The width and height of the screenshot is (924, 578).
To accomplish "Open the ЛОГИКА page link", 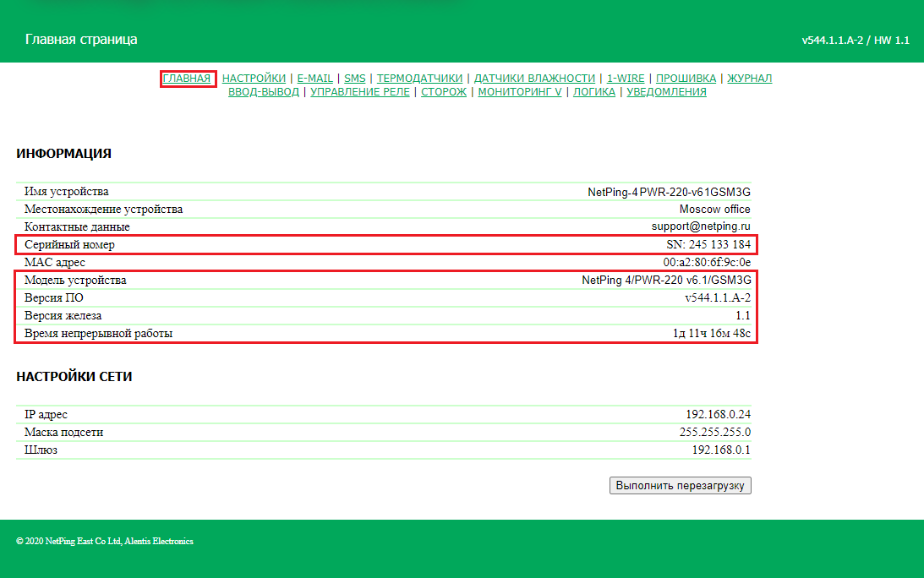I will [x=594, y=92].
